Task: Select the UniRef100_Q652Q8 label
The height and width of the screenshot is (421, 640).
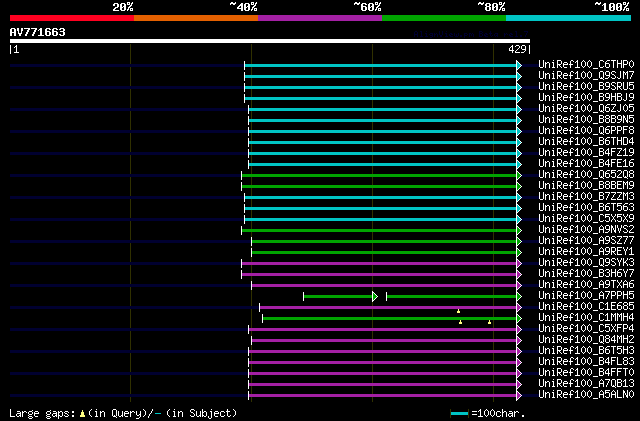Action: coord(587,175)
